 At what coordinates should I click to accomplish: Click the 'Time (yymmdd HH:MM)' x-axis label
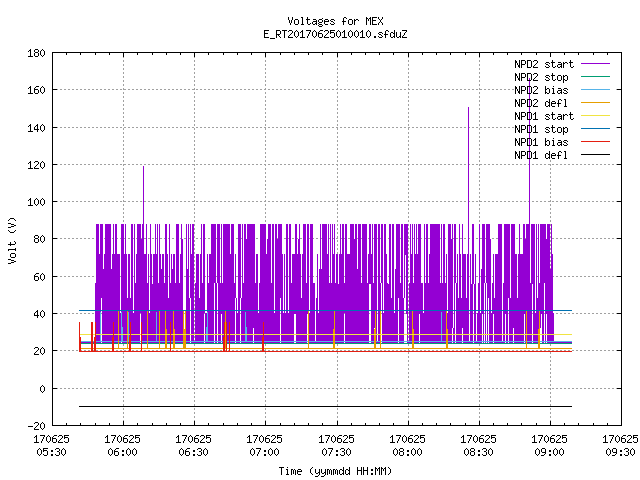[335, 471]
